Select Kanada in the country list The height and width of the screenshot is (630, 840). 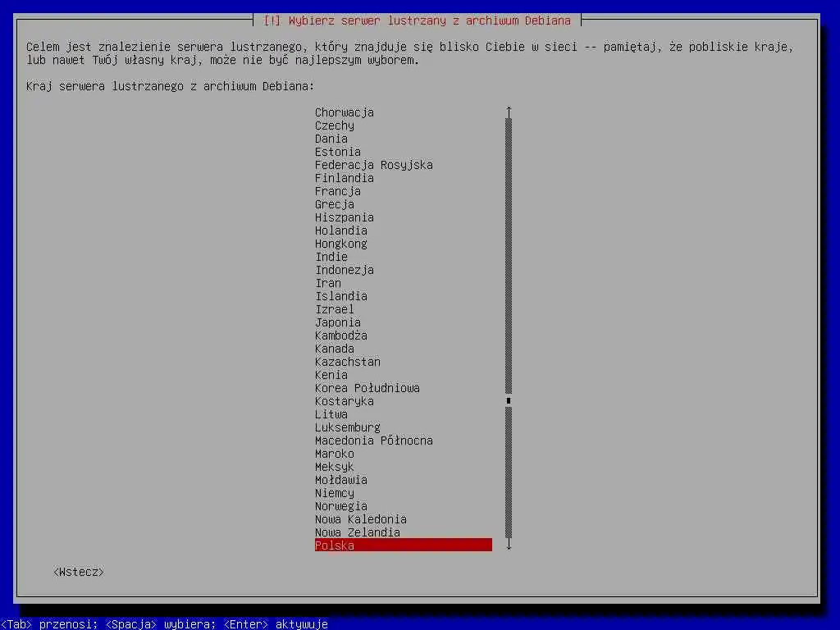tap(335, 349)
